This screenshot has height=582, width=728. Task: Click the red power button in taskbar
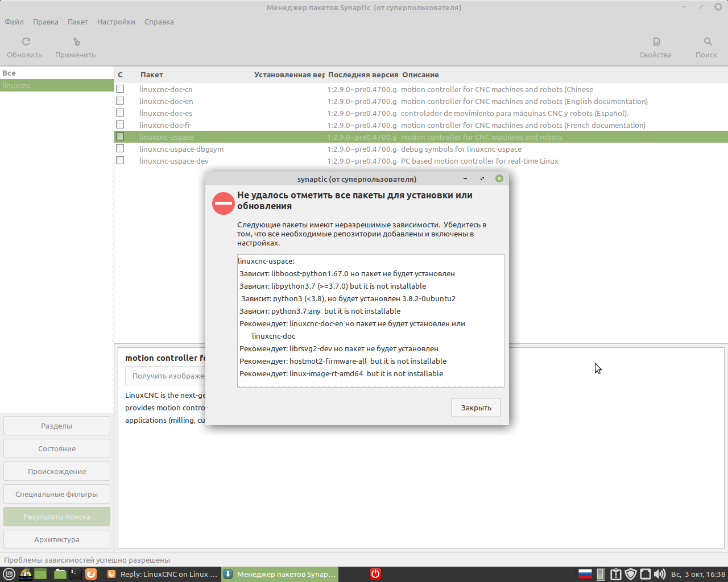coord(375,574)
